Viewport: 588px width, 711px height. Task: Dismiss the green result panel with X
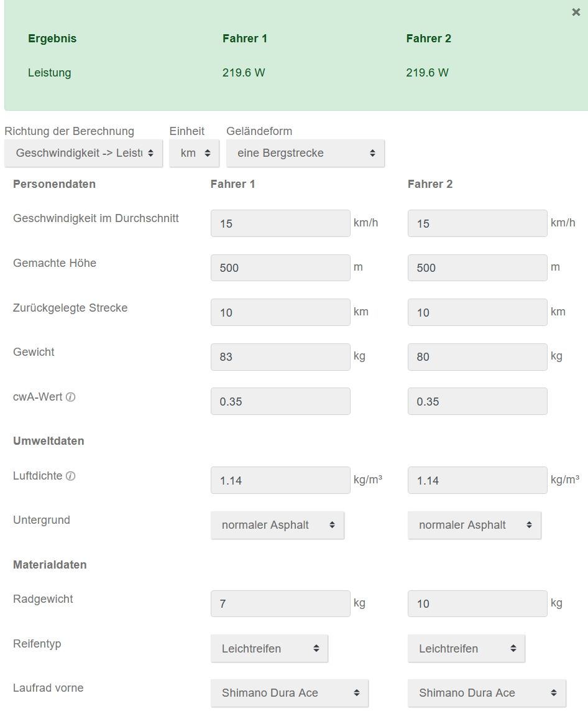coord(576,12)
